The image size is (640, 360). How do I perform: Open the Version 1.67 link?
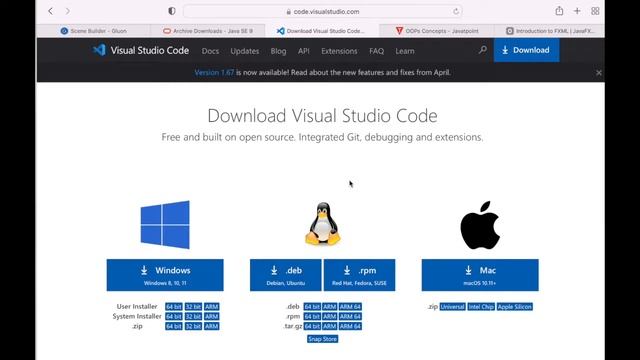coord(214,72)
